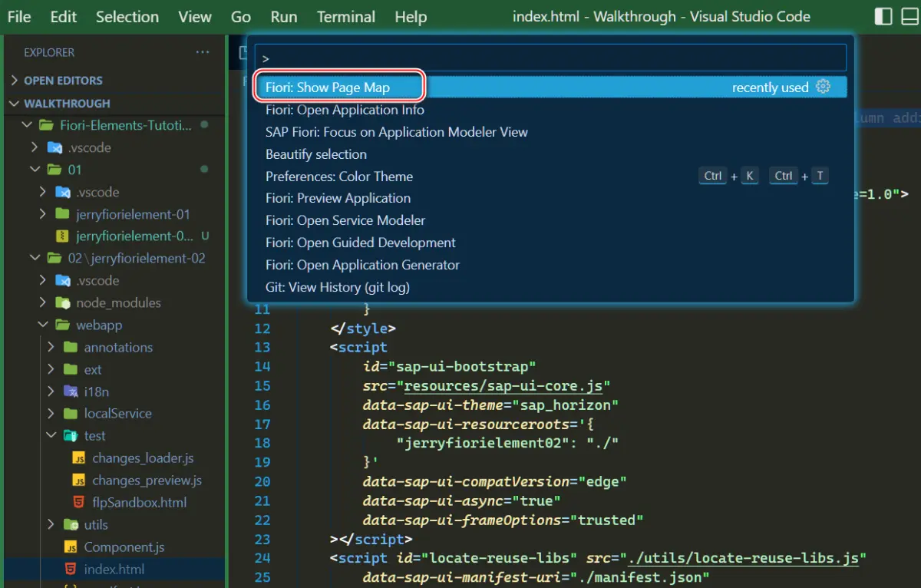The height and width of the screenshot is (588, 921).
Task: Open the Go menu
Action: [241, 16]
